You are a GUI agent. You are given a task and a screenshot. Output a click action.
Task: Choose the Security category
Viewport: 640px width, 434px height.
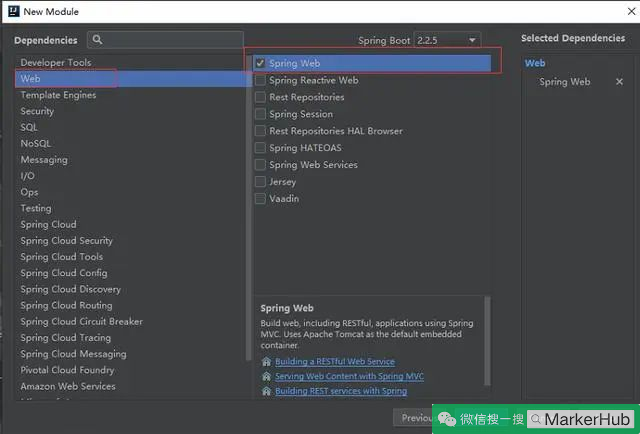pyautogui.click(x=131, y=111)
